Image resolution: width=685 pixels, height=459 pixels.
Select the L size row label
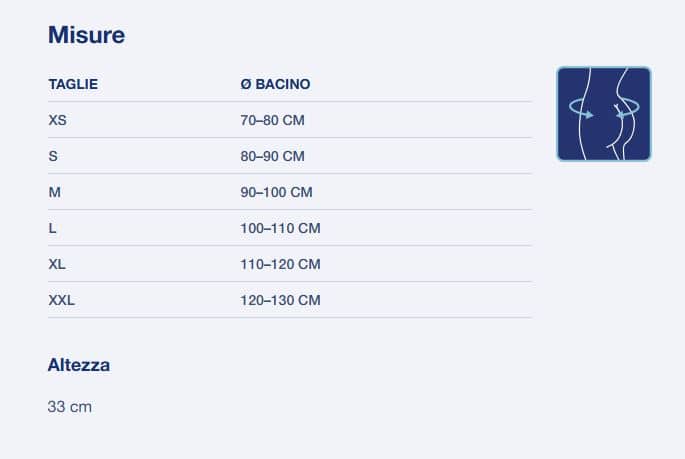(x=52, y=228)
